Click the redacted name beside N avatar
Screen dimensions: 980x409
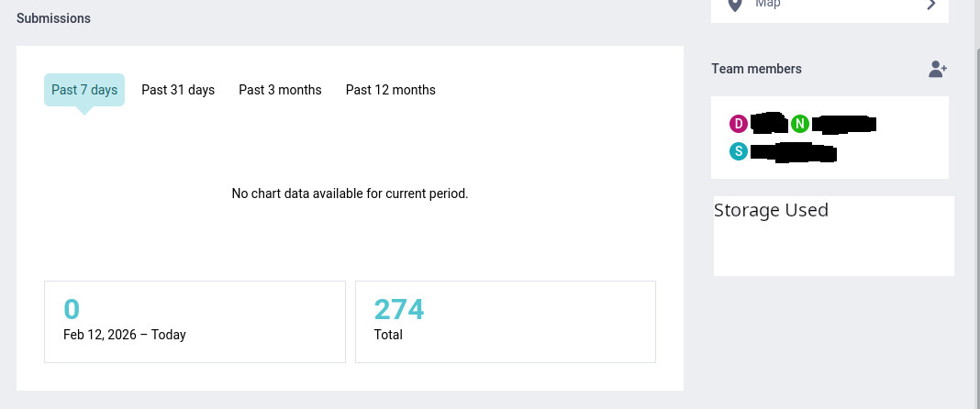click(844, 124)
